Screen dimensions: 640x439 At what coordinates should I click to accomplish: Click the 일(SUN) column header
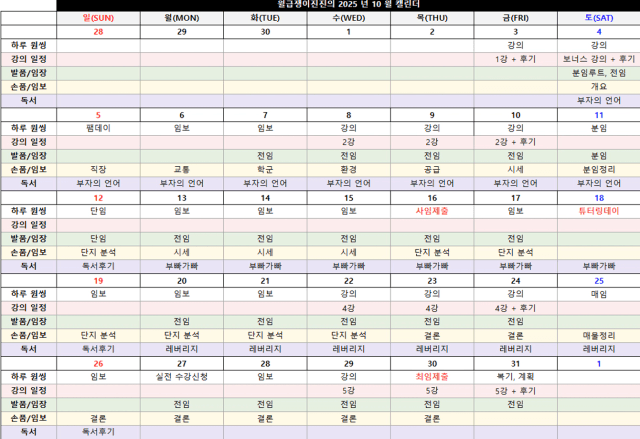(x=98, y=18)
